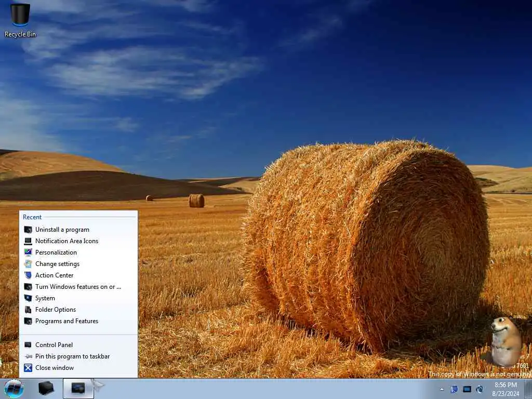Screen dimensions: 532x399
Task: Click the hamster desktop gadget
Action: 505,342
